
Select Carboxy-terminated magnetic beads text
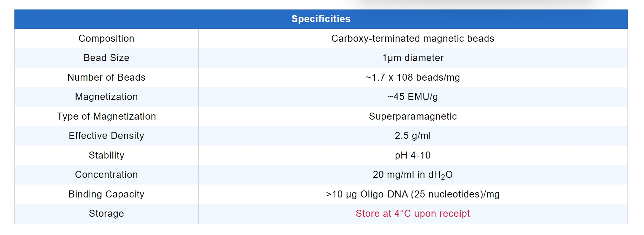413,39
